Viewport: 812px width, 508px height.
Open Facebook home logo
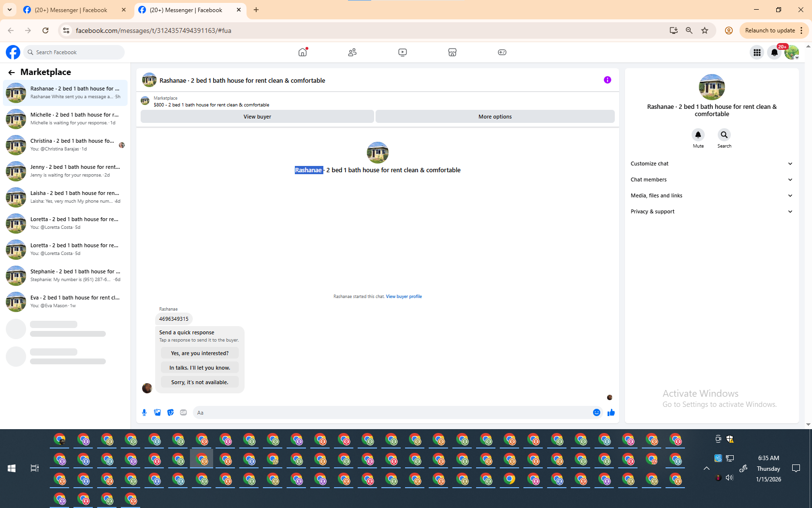coord(13,52)
